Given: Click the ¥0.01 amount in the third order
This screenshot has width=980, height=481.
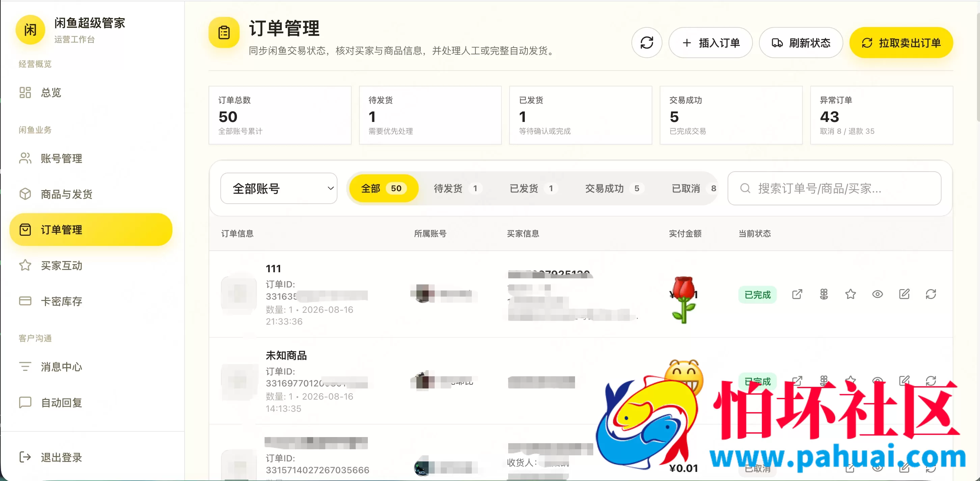Looking at the screenshot, I should [x=684, y=469].
